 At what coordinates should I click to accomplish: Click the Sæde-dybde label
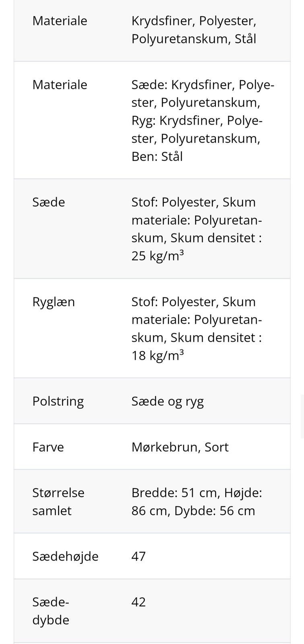(51, 611)
